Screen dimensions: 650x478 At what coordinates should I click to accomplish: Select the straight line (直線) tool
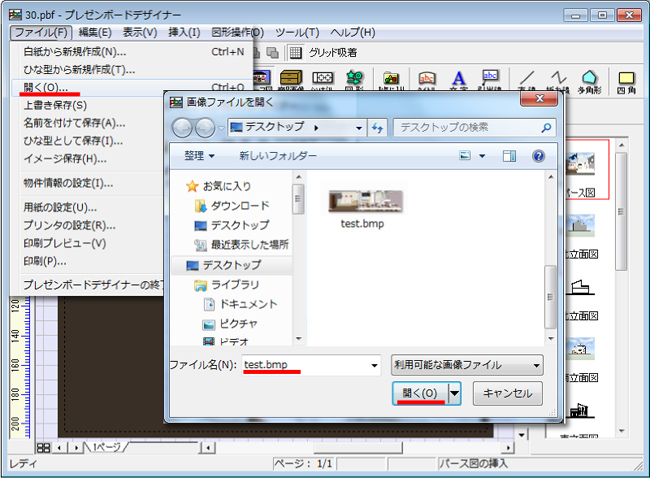[528, 80]
